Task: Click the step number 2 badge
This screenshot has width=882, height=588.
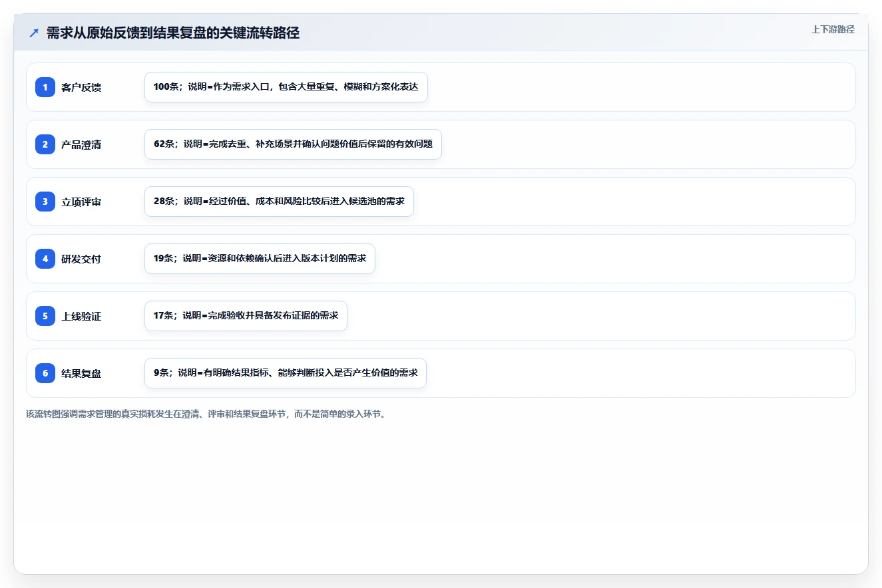Action: tap(45, 144)
